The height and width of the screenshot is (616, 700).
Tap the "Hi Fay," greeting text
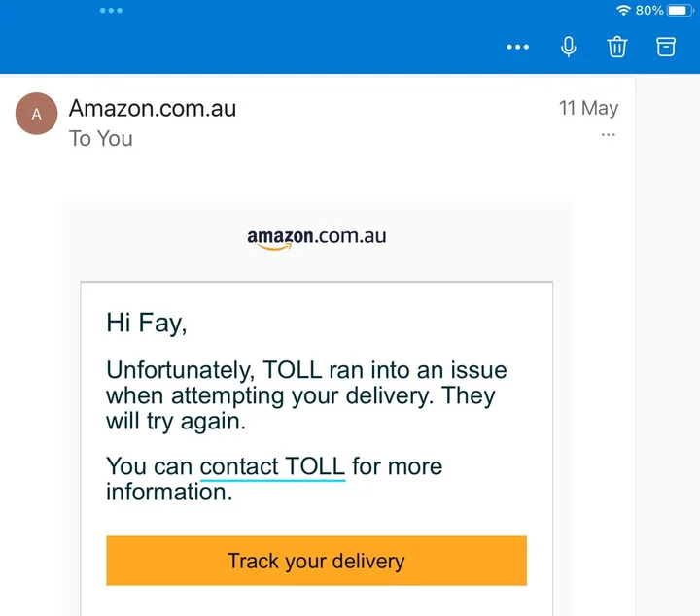pos(146,324)
